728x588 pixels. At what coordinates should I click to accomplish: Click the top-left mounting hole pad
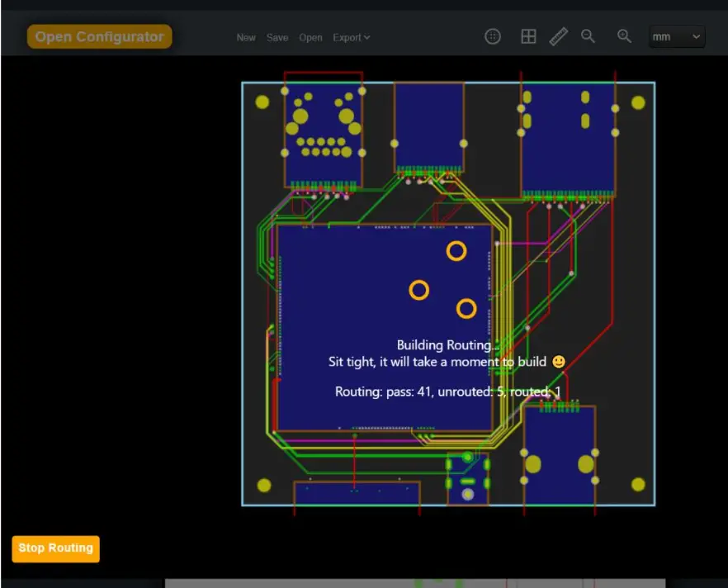click(262, 102)
